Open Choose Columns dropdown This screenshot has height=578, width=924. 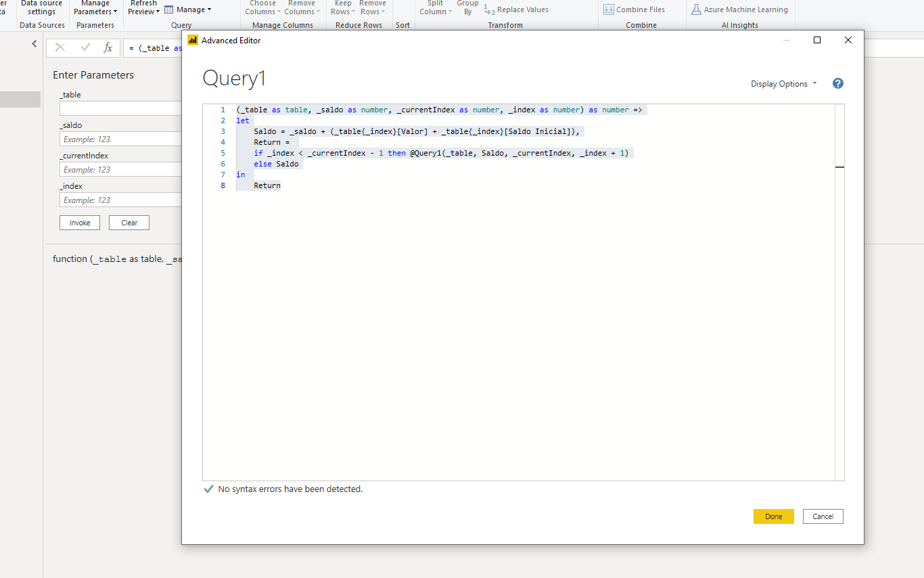[x=262, y=7]
